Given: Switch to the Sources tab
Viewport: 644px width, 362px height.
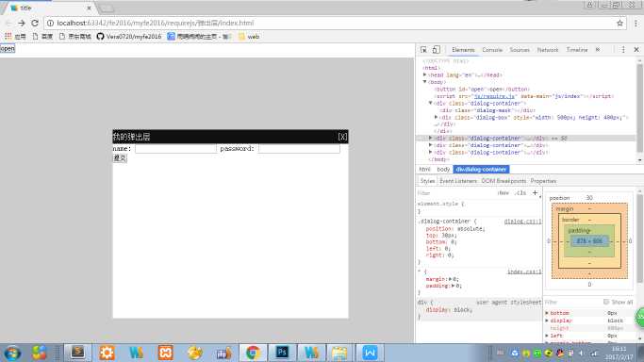Looking at the screenshot, I should [x=520, y=50].
